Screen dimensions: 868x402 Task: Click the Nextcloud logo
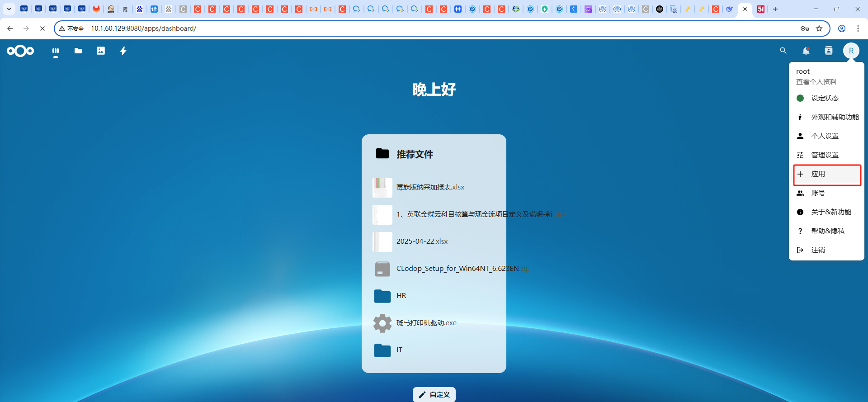click(x=20, y=51)
